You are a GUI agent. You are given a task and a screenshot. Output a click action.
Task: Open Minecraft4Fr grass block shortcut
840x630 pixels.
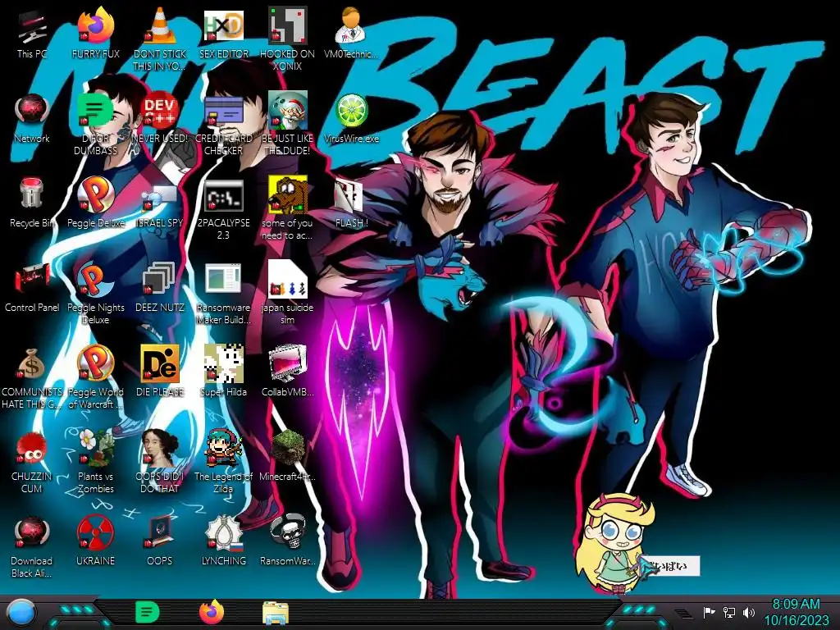tap(287, 456)
